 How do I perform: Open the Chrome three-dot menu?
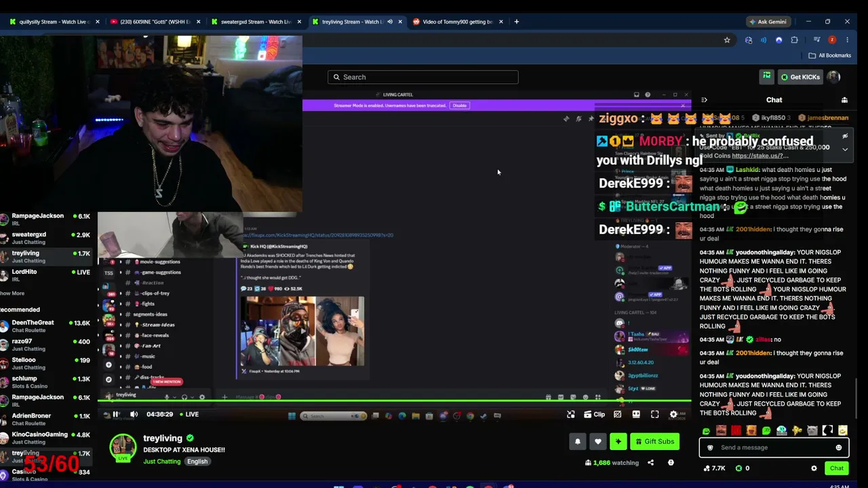tap(847, 40)
